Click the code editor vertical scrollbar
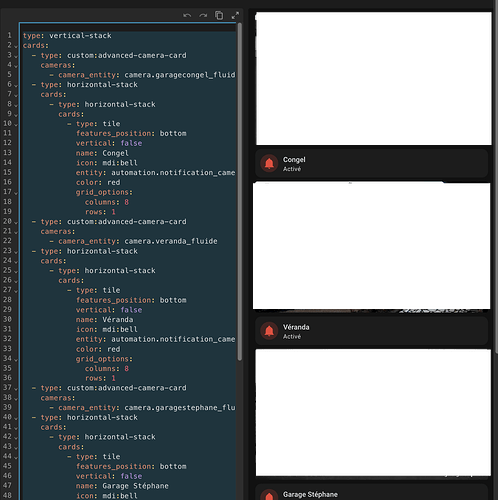The width and height of the screenshot is (498, 500). coord(240,192)
